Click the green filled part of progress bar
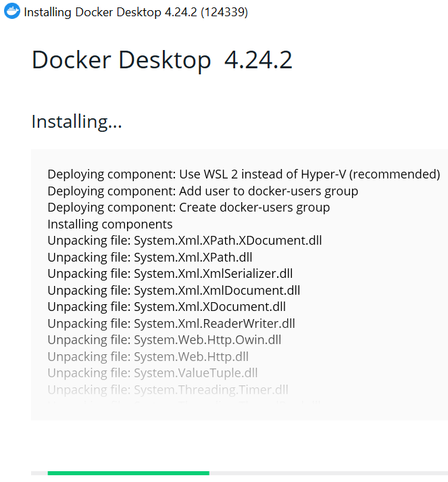The width and height of the screenshot is (448, 482). [128, 473]
